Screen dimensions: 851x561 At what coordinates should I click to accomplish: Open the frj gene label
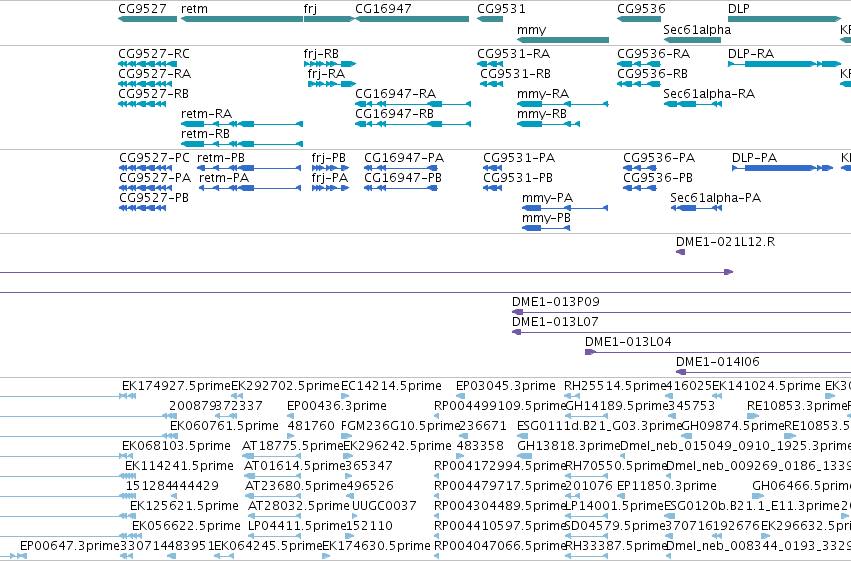click(310, 9)
